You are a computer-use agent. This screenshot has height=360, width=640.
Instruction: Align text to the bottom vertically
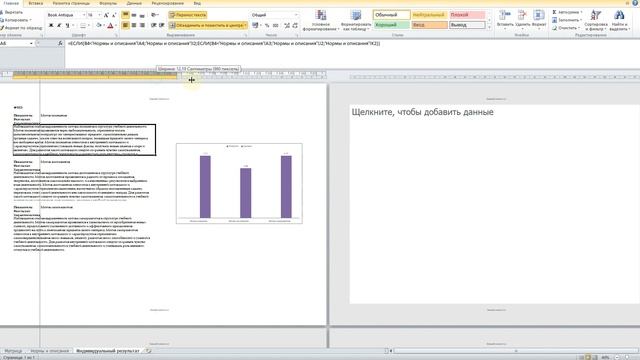[x=142, y=15]
